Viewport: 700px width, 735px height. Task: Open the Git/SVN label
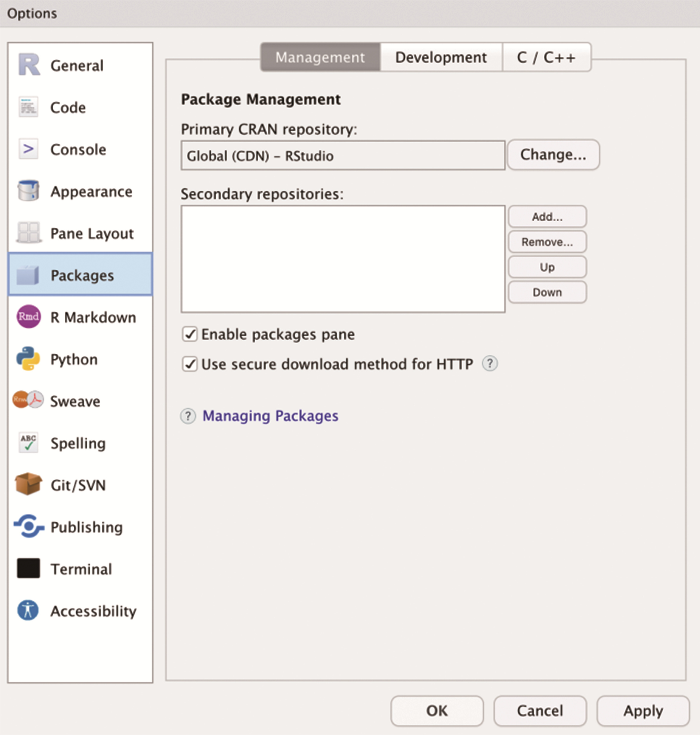[78, 485]
